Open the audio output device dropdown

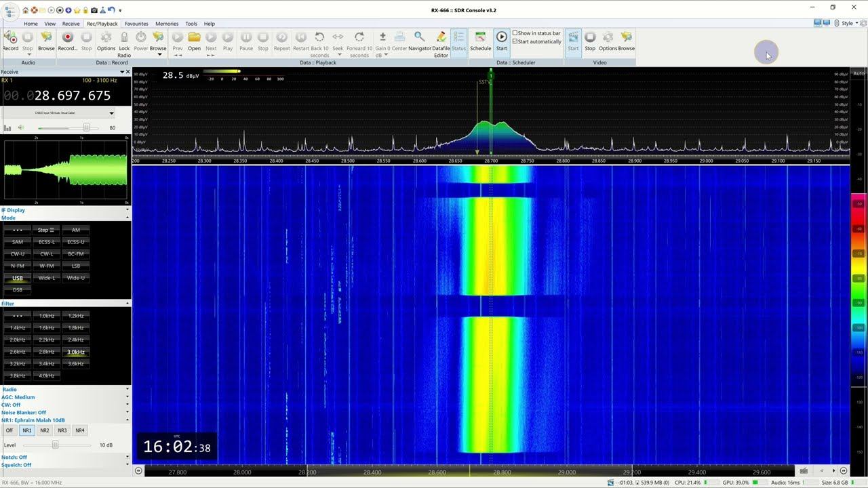[x=111, y=113]
